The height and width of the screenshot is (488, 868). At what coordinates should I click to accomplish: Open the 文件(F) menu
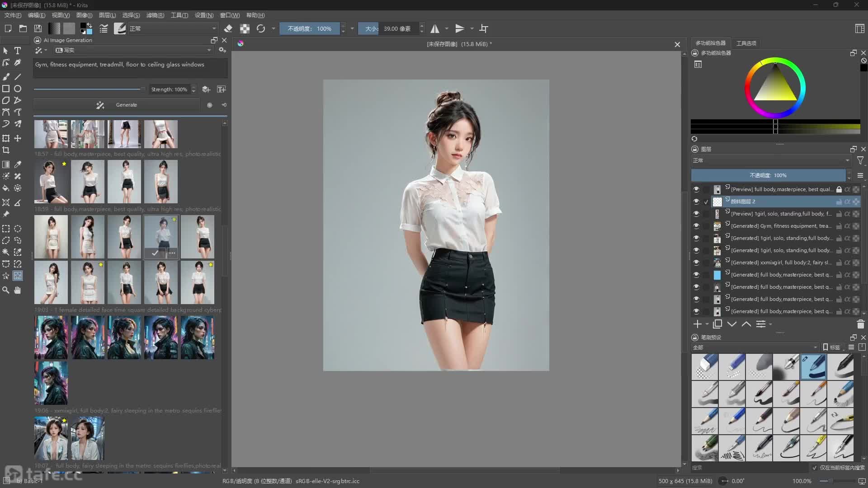click(13, 15)
